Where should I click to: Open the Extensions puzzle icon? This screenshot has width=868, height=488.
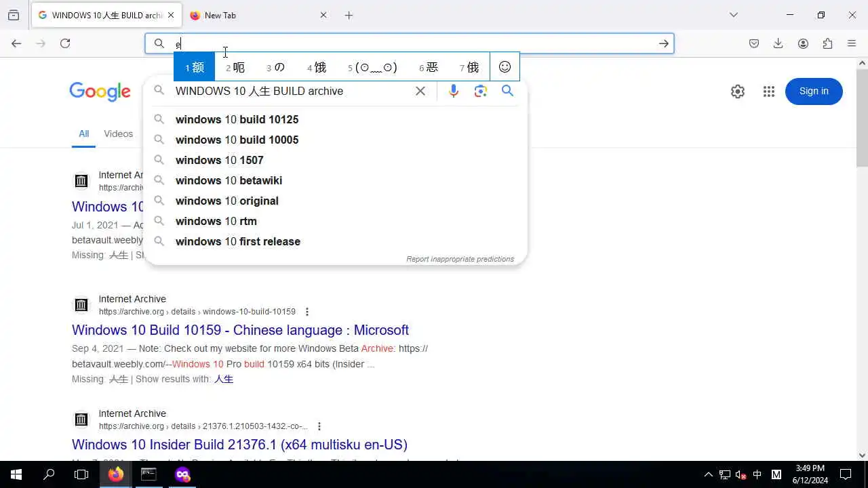(827, 43)
